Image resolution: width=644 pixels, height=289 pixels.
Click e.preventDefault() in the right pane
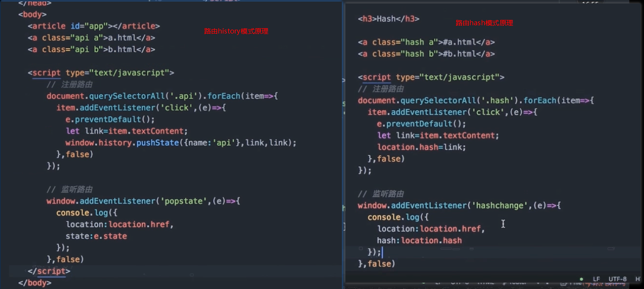click(x=422, y=124)
